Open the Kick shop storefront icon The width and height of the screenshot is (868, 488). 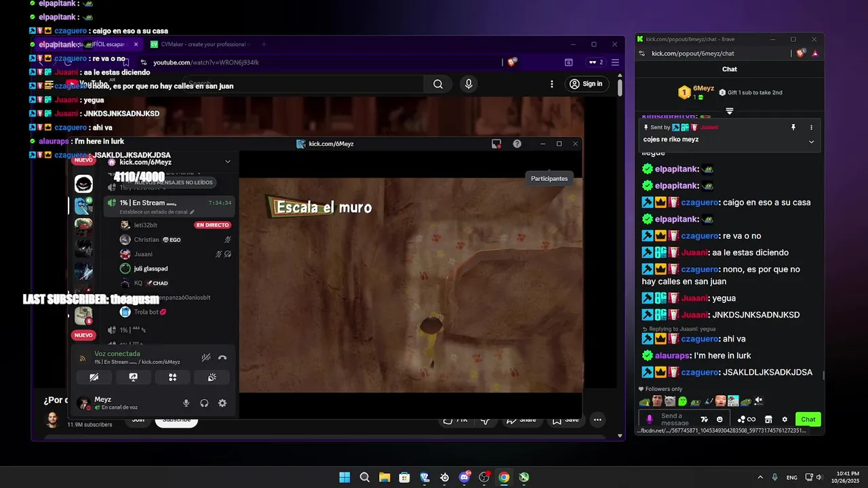click(768, 419)
